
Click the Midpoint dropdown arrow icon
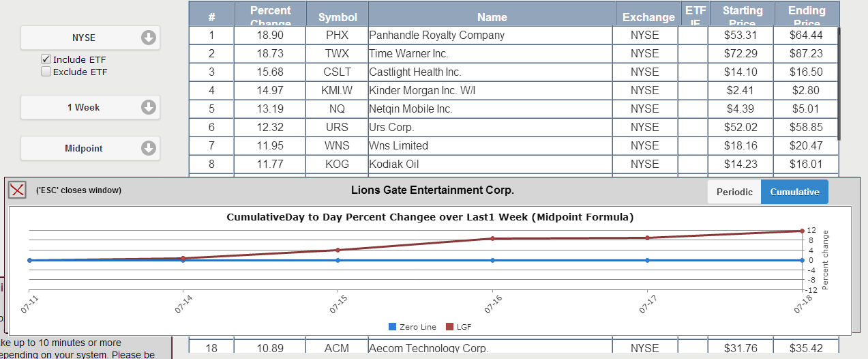point(149,148)
